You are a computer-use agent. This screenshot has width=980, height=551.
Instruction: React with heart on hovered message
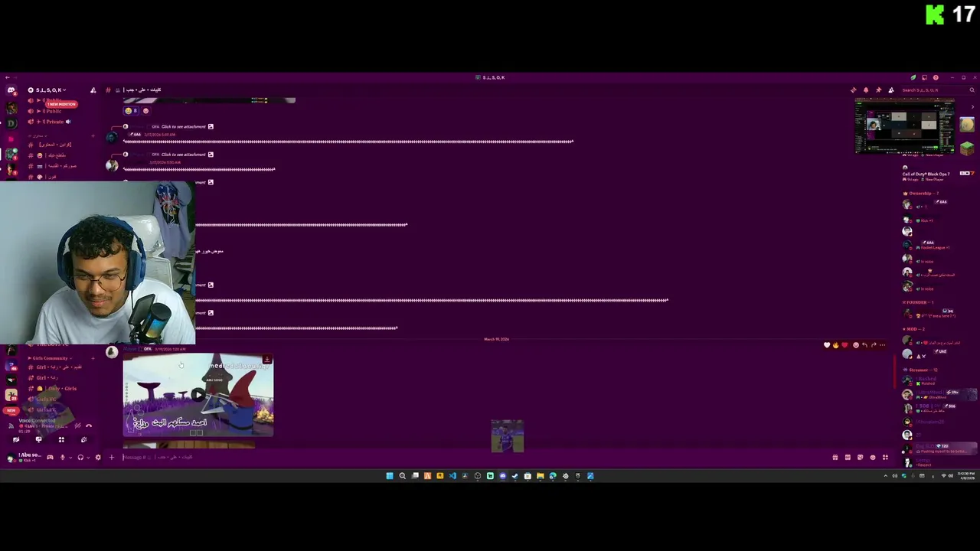(827, 345)
